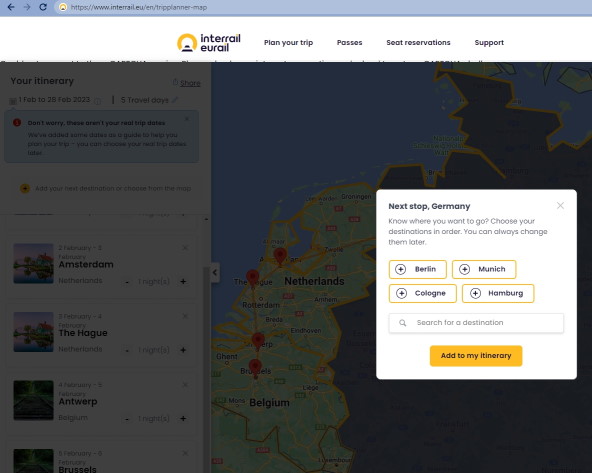Click the Antwerp thumbnail image

34,401
